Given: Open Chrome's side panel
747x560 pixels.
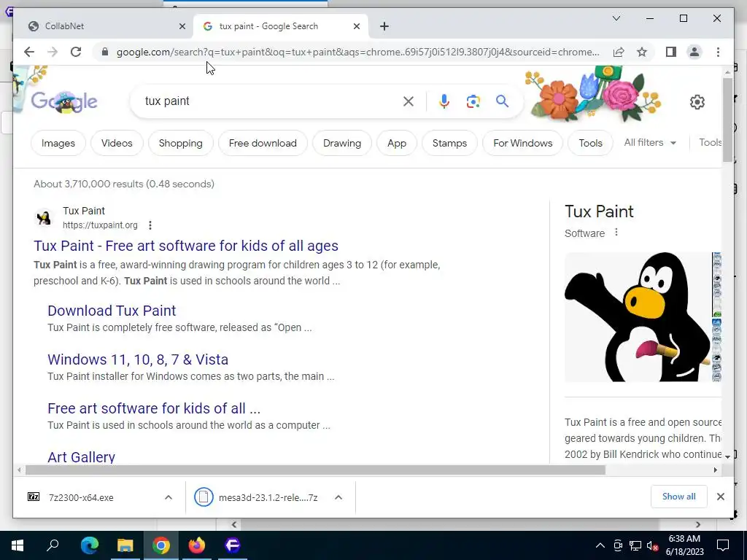Looking at the screenshot, I should [671, 52].
